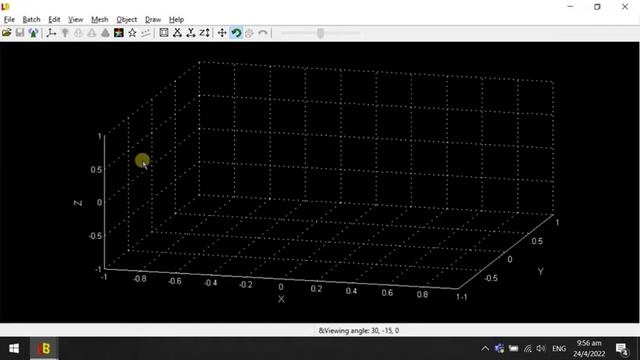Toggle the highlighted rotate tool
Screen dimensions: 640x360
pyautogui.click(x=236, y=33)
